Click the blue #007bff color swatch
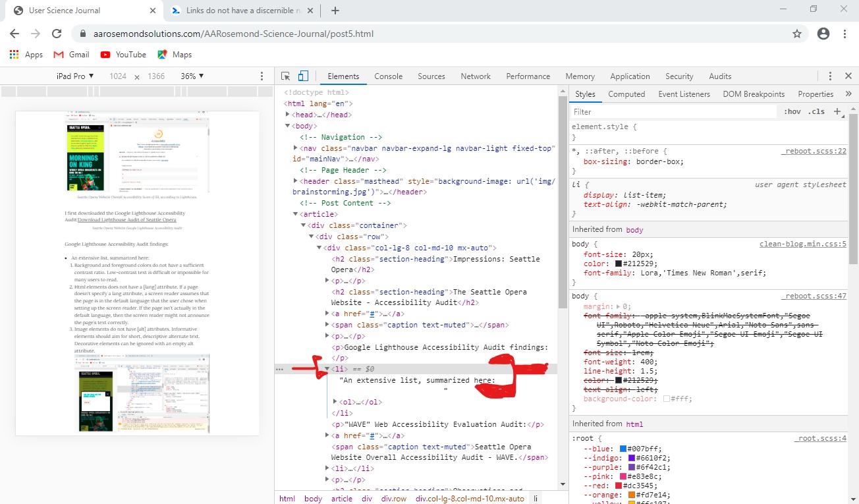 [x=622, y=447]
